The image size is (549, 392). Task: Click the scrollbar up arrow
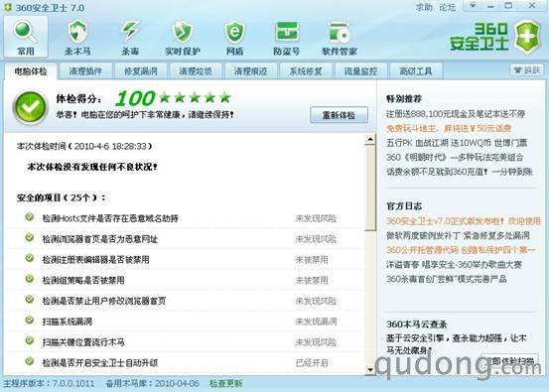(370, 140)
